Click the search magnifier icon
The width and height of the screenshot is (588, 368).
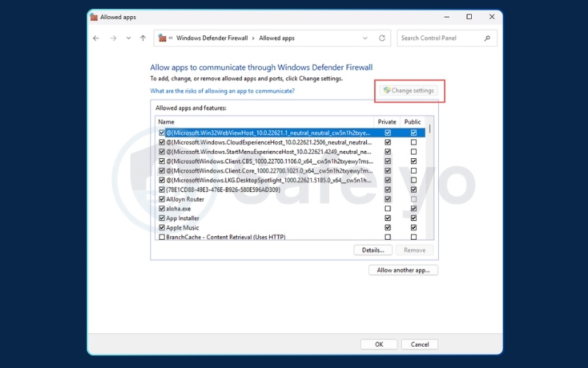[487, 38]
